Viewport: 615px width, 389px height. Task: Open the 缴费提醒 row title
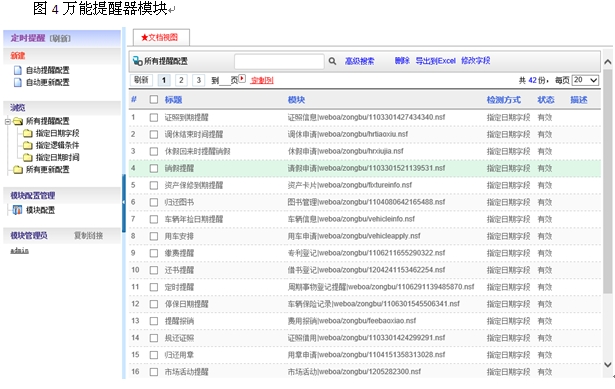[179, 253]
